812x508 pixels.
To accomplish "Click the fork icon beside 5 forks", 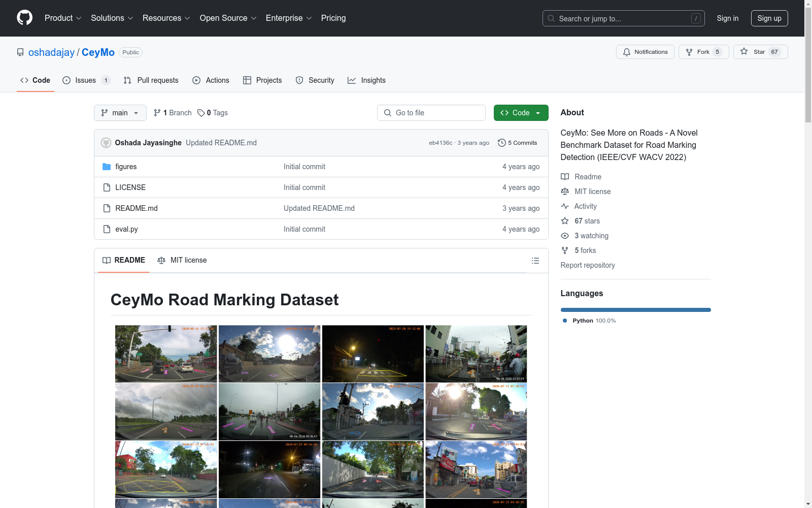I will click(565, 250).
